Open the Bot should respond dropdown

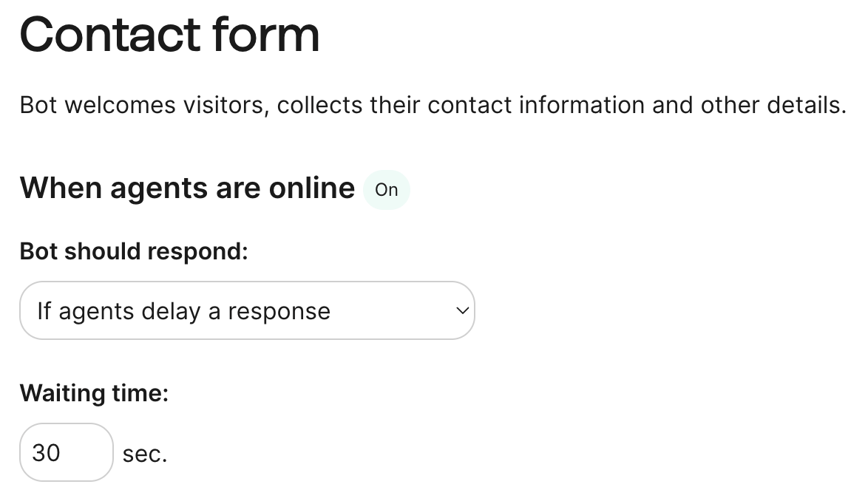click(x=247, y=311)
